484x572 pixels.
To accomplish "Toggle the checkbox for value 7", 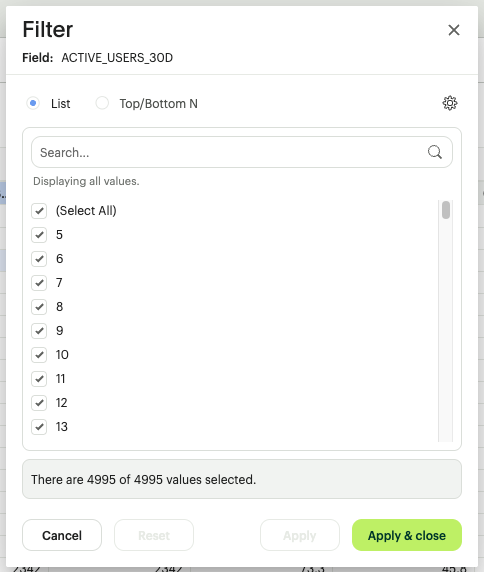I will [39, 283].
